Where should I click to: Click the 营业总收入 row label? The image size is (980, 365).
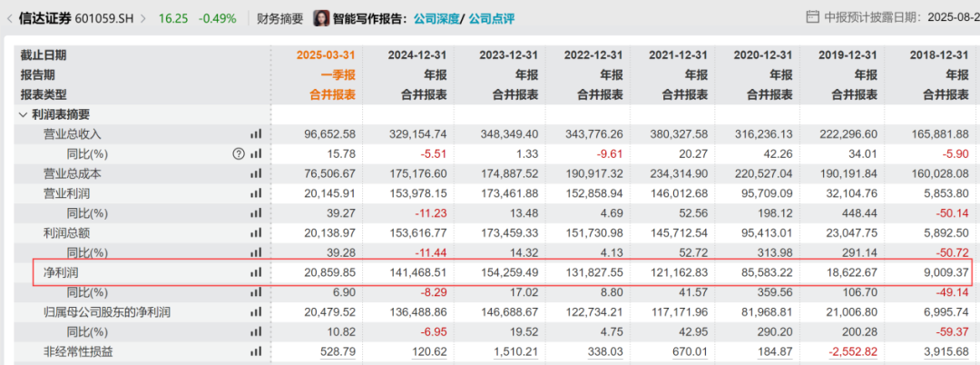pos(72,133)
